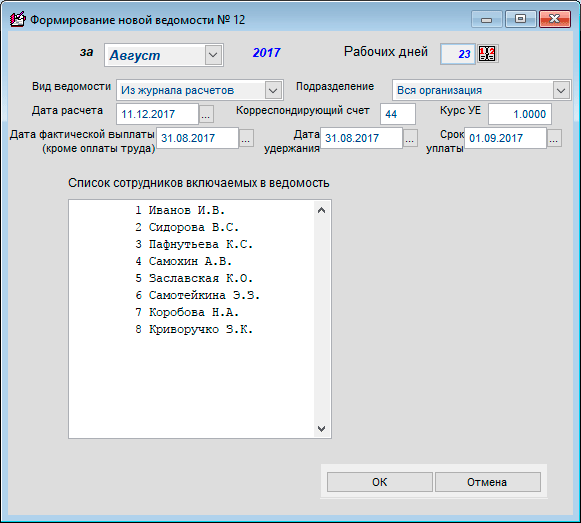Close the dialog window
Screen dimensions: 581x523
pos(554,19)
